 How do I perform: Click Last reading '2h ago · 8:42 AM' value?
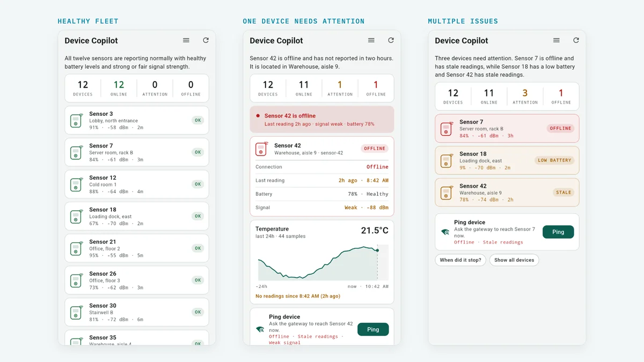[x=363, y=181]
